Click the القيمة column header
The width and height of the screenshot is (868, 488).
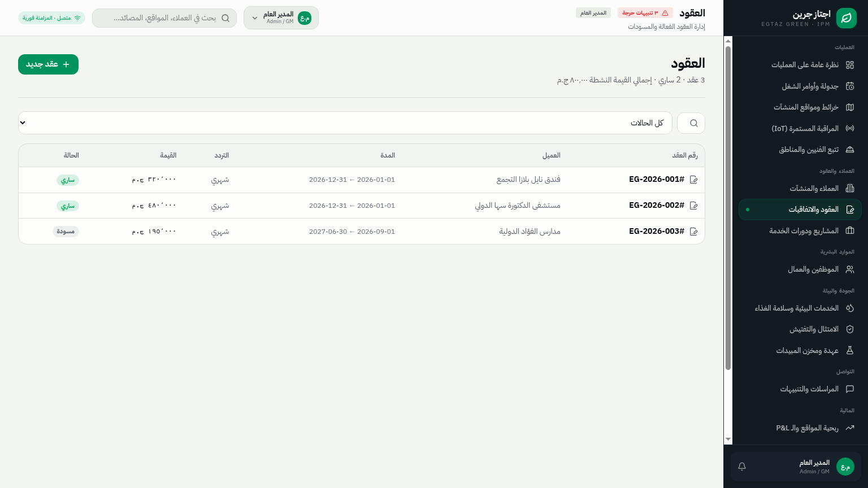(168, 155)
